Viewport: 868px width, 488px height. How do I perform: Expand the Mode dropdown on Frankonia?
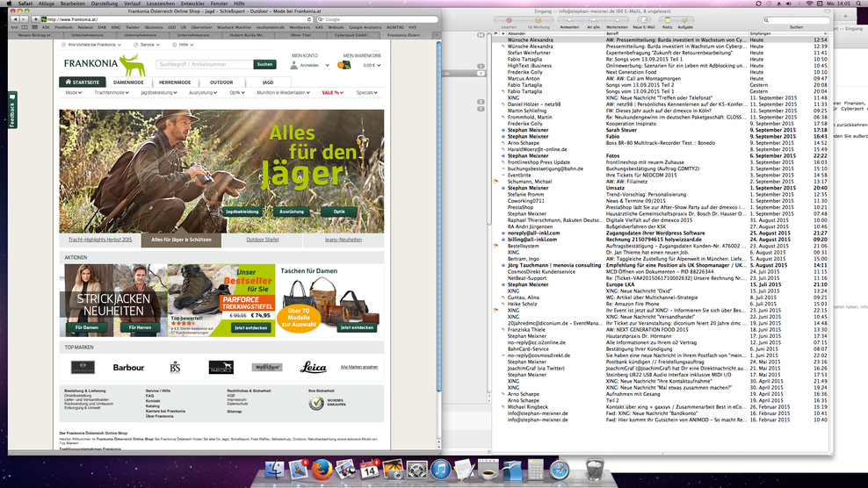(74, 93)
